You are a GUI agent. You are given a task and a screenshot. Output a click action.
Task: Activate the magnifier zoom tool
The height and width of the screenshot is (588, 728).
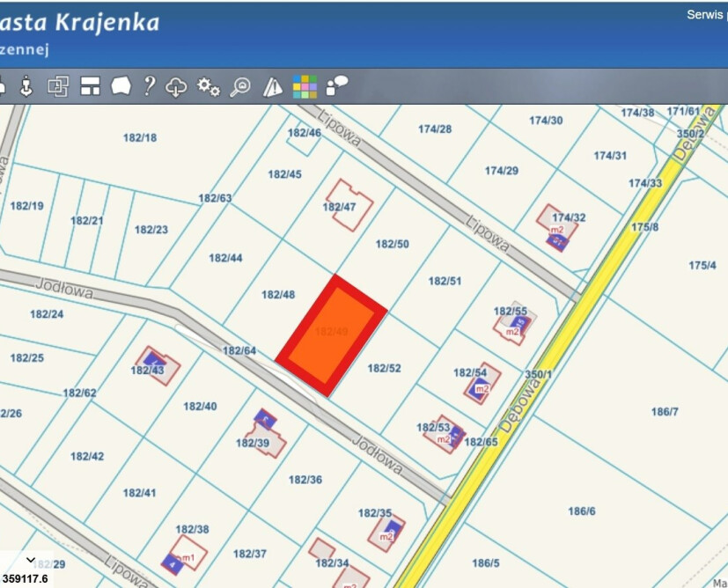click(238, 85)
